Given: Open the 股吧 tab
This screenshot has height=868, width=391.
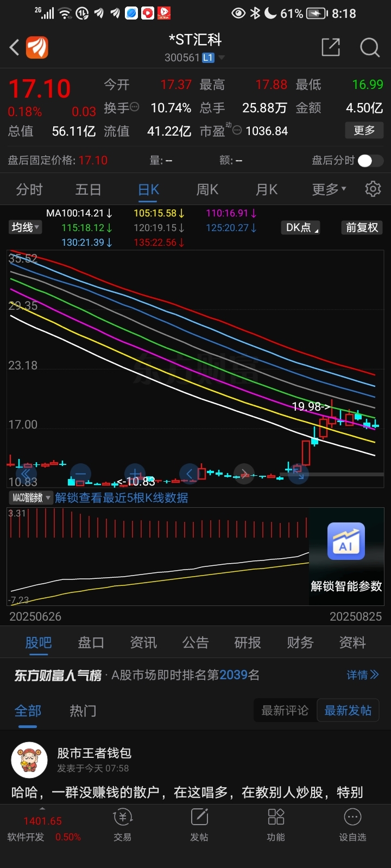Looking at the screenshot, I should click(x=39, y=643).
